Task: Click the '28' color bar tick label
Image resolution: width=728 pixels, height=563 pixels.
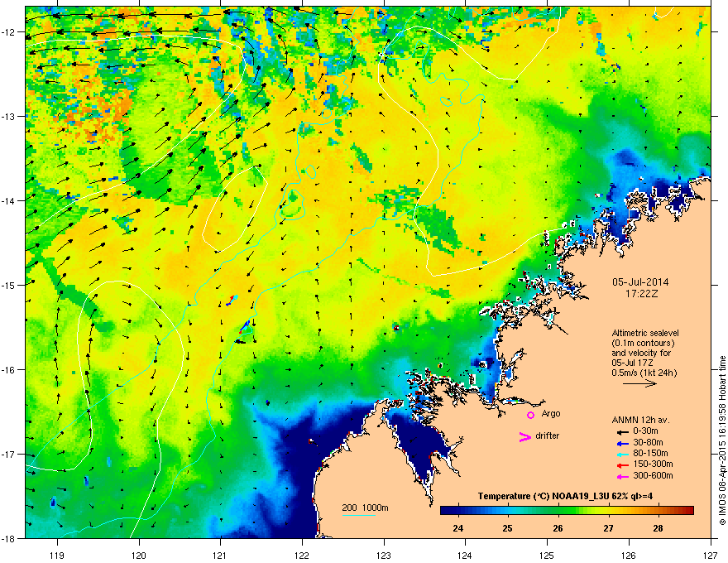Action: point(658,528)
